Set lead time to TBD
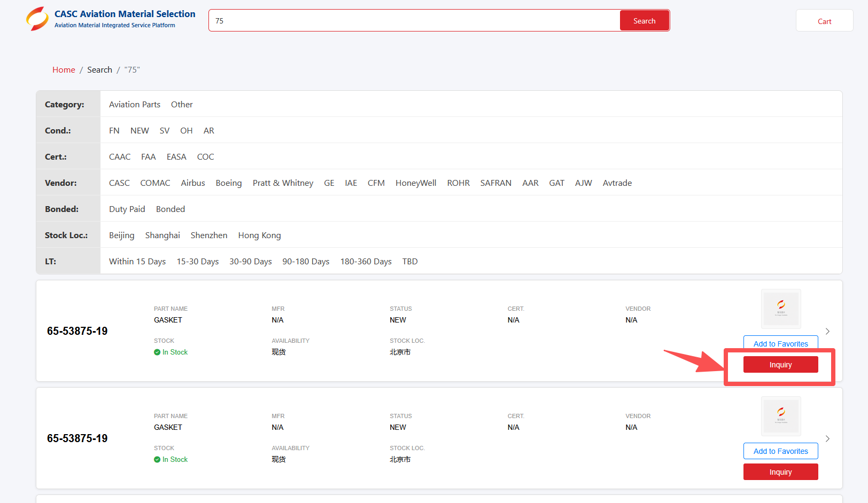The width and height of the screenshot is (868, 503). (410, 262)
